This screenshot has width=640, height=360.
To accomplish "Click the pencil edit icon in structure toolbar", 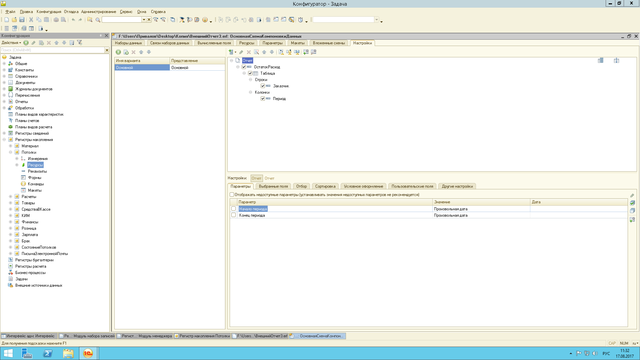I will click(241, 52).
